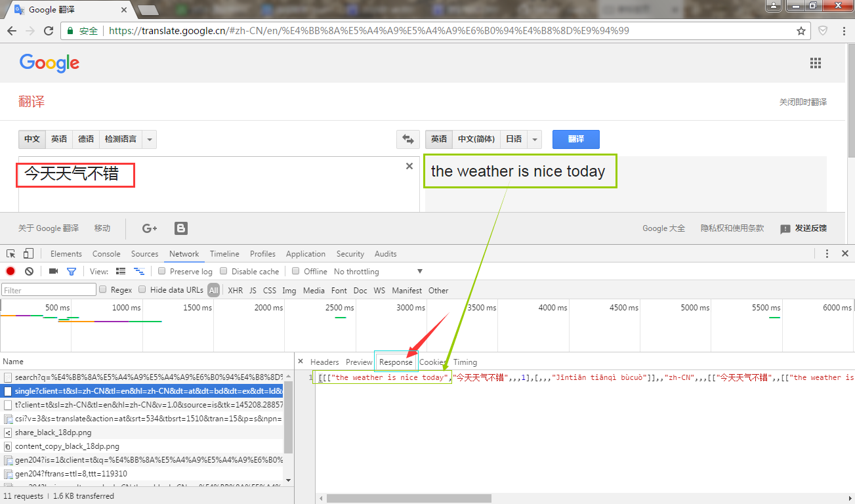
Task: Bookmark this page with the star
Action: [801, 31]
